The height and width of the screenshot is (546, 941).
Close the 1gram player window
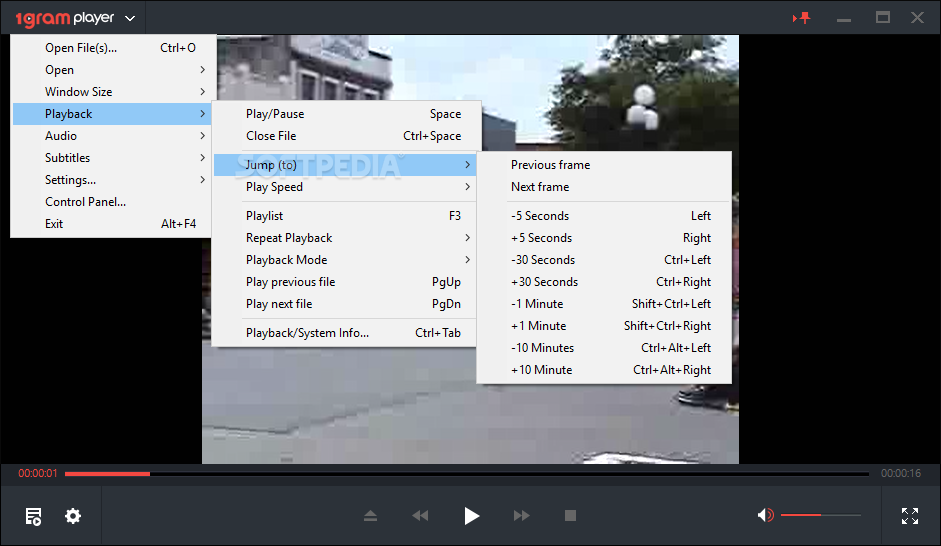click(x=917, y=17)
